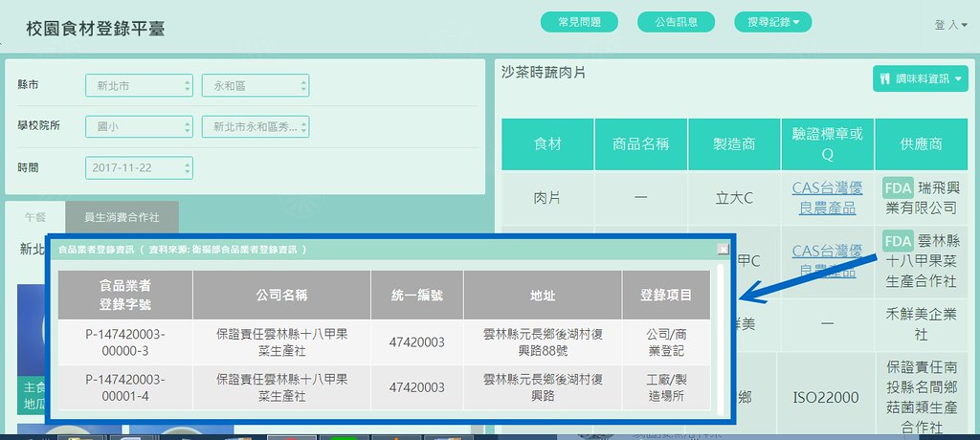980x440 pixels.
Task: Click the FDA badge beside 瑞飛興業有限公司
Action: [x=898, y=187]
